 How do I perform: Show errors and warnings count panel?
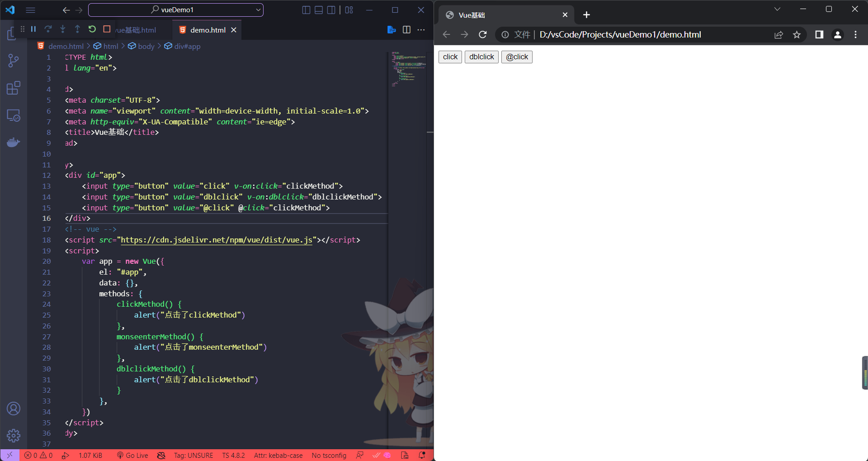click(x=38, y=455)
